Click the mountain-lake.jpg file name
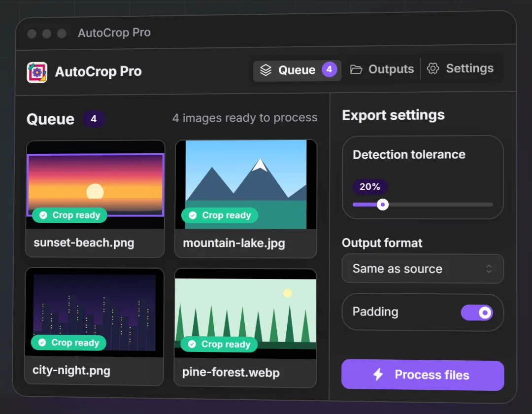The width and height of the screenshot is (532, 414). tap(234, 243)
